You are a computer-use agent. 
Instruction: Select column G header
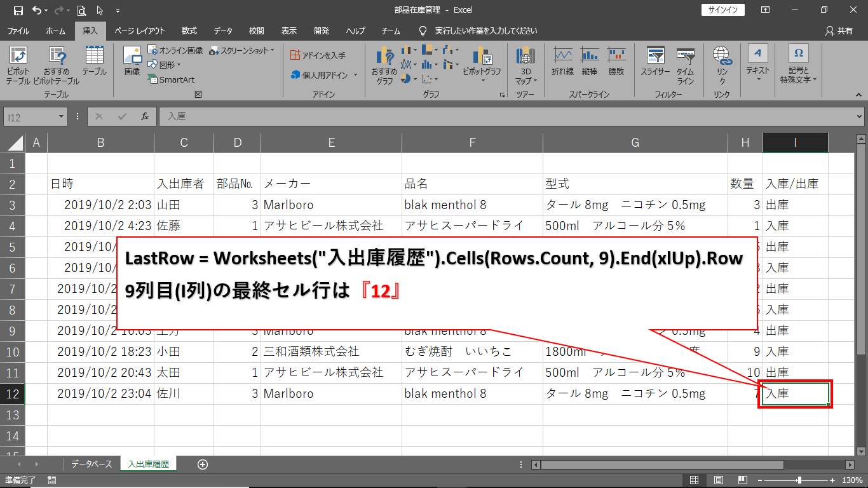click(635, 143)
